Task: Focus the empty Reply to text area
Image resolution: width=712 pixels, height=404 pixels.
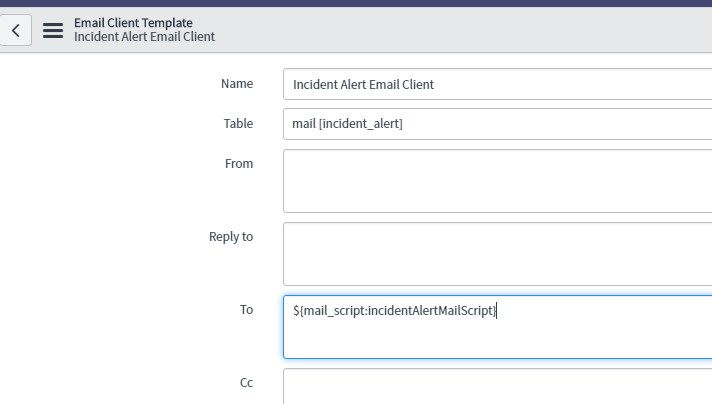Action: pos(497,254)
